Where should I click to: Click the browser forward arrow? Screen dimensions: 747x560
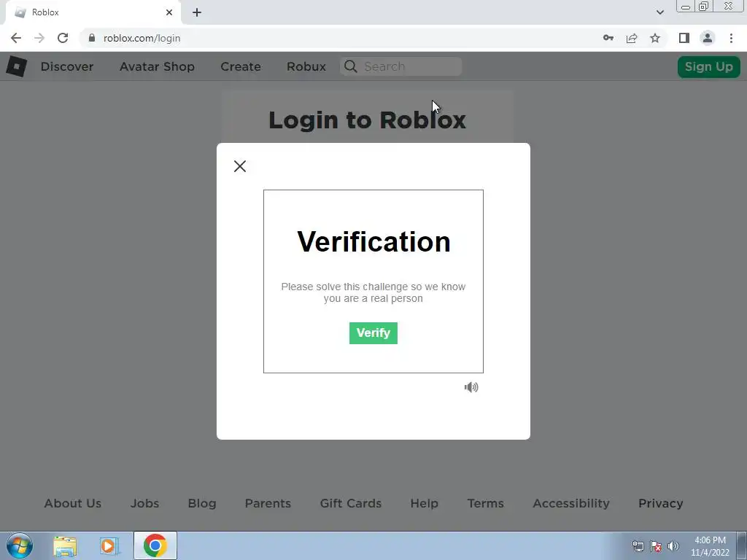click(x=39, y=38)
